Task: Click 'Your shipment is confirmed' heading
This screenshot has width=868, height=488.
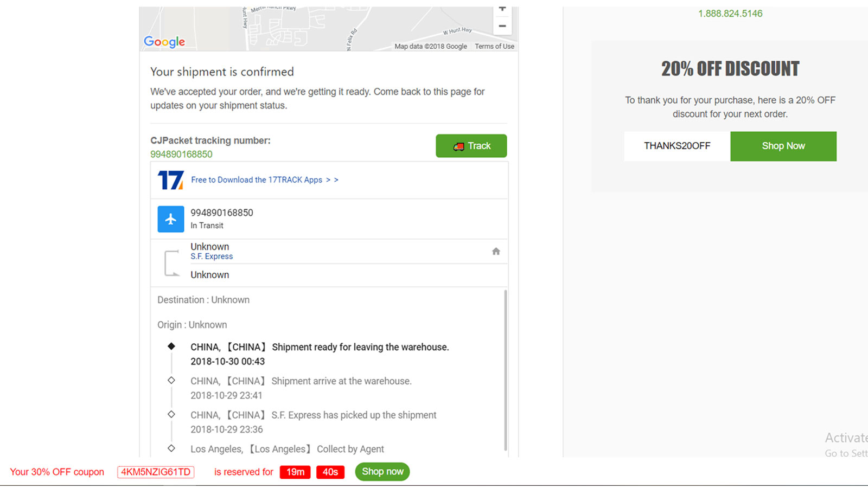Action: 222,72
